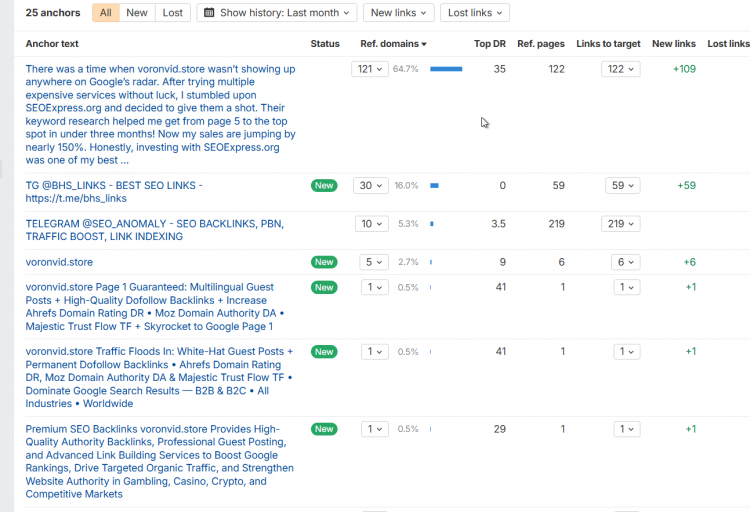Image resolution: width=750 pixels, height=512 pixels.
Task: Sort by the Ref. pages column header
Action: coord(541,44)
